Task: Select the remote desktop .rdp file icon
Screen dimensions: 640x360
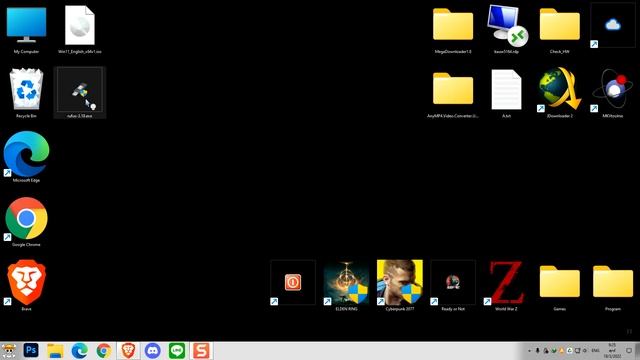Action: pyautogui.click(x=507, y=25)
